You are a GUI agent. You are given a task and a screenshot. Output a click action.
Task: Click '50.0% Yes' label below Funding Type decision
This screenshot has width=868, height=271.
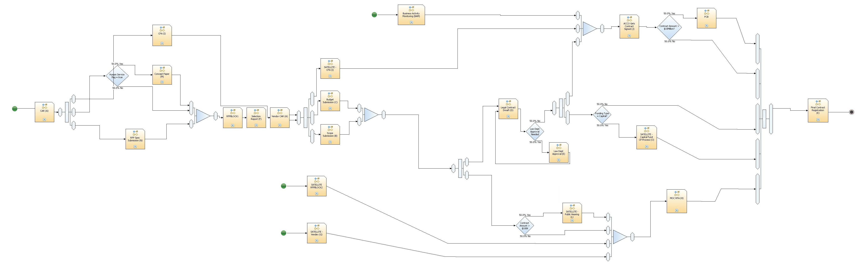(x=602, y=125)
